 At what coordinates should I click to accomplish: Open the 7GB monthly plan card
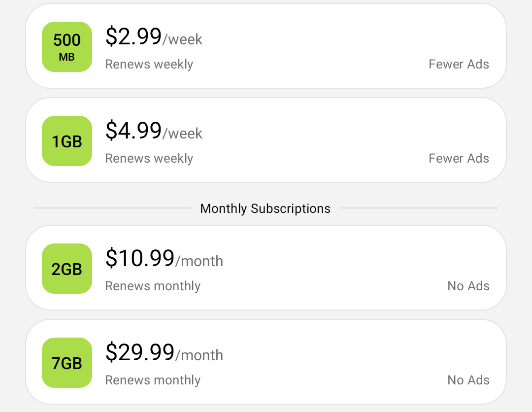pyautogui.click(x=266, y=362)
